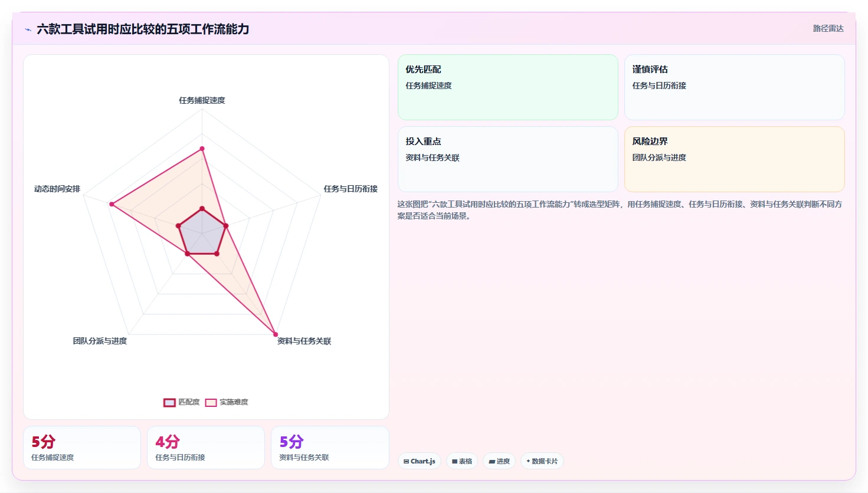The width and height of the screenshot is (868, 493).
Task: Click the 实施难度 data point at 动态时间安排
Action: (112, 204)
